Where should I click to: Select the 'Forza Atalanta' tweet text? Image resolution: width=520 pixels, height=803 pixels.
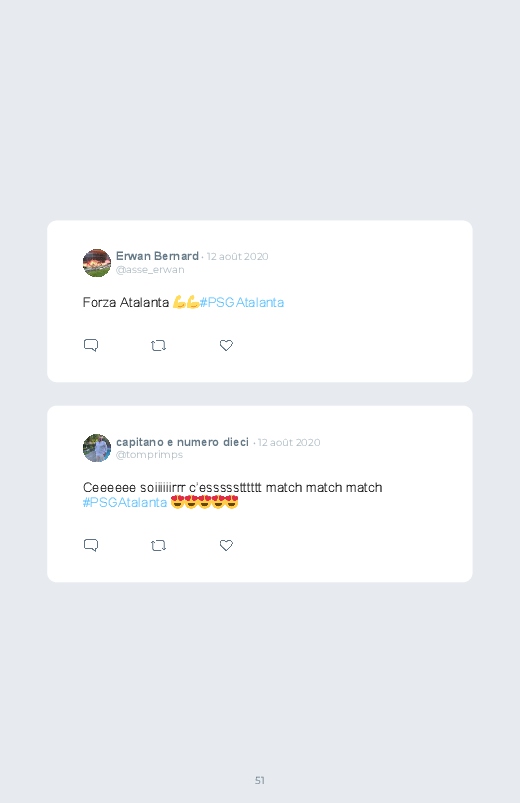point(126,303)
